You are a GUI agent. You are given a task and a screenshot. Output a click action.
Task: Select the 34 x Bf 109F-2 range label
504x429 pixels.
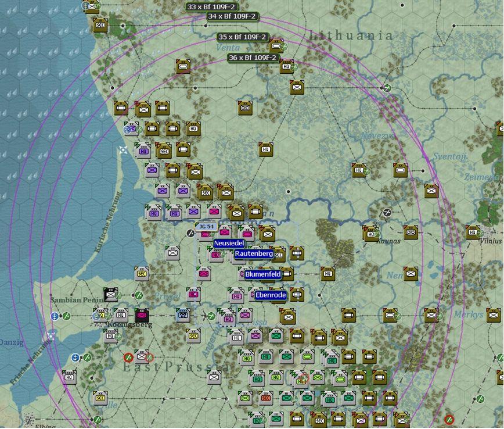[x=232, y=16]
